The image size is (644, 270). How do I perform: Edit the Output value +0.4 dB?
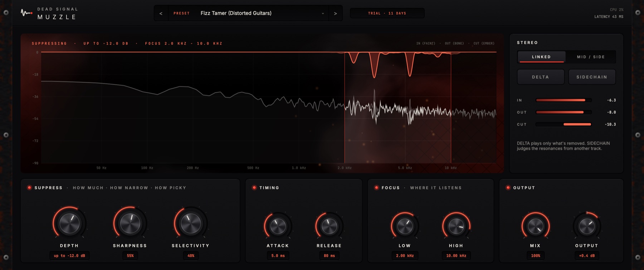(587, 256)
